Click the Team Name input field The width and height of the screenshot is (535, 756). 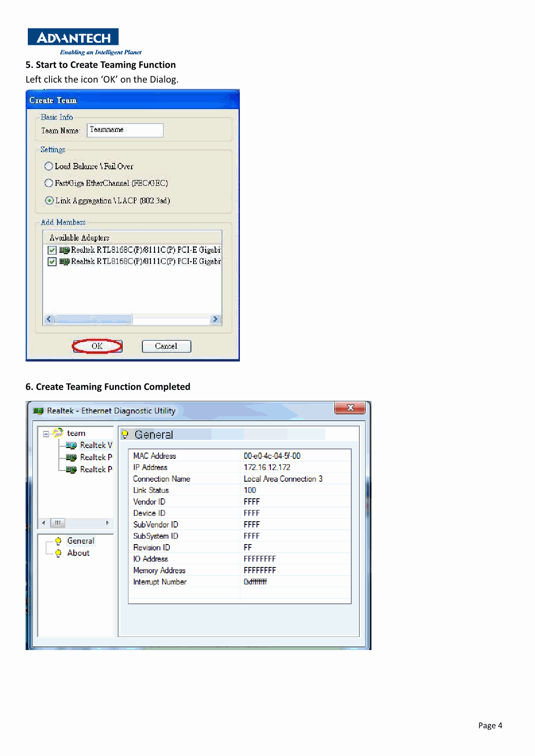[125, 130]
